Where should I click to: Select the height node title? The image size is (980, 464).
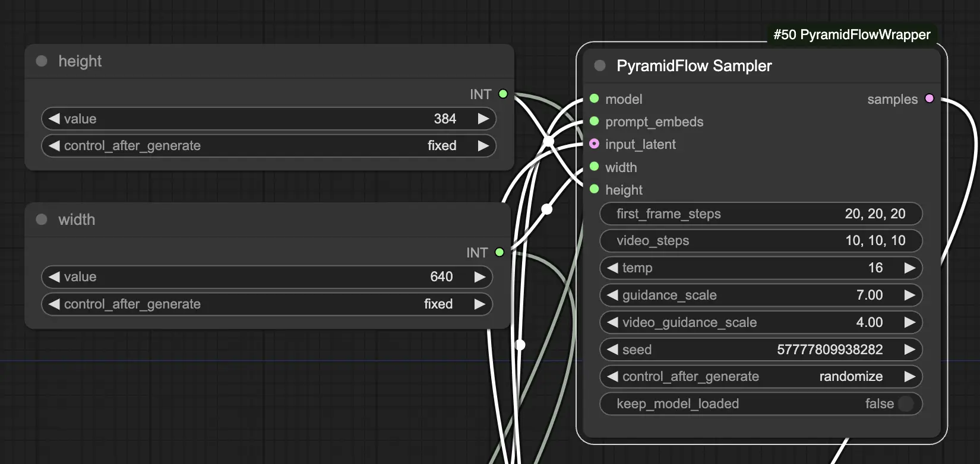pos(80,61)
